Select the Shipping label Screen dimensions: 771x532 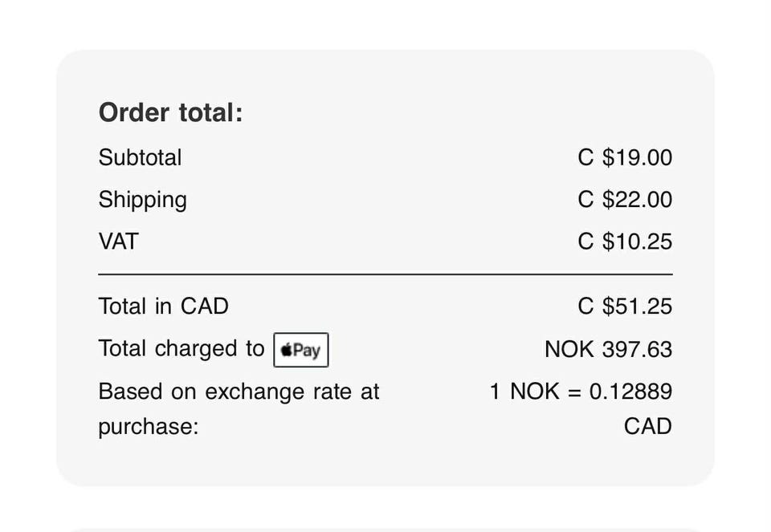[x=142, y=200]
